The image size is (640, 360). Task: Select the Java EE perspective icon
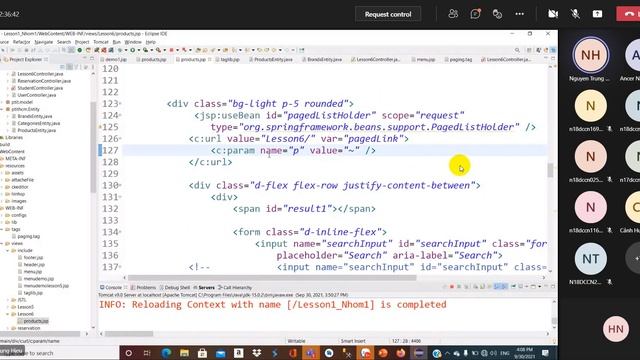(553, 50)
